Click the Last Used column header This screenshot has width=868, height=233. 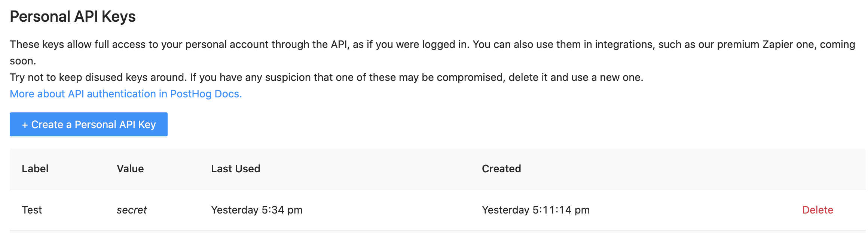click(x=236, y=169)
